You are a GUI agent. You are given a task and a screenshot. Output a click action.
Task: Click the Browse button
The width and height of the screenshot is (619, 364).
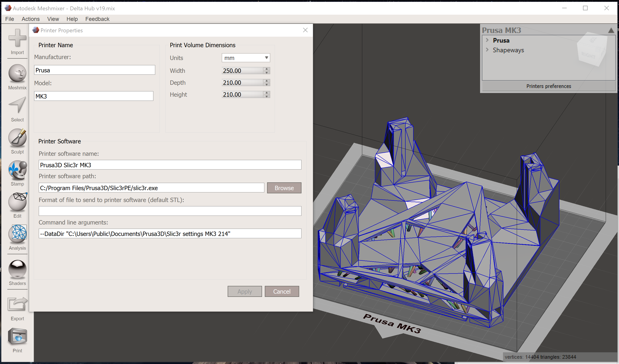click(x=284, y=188)
